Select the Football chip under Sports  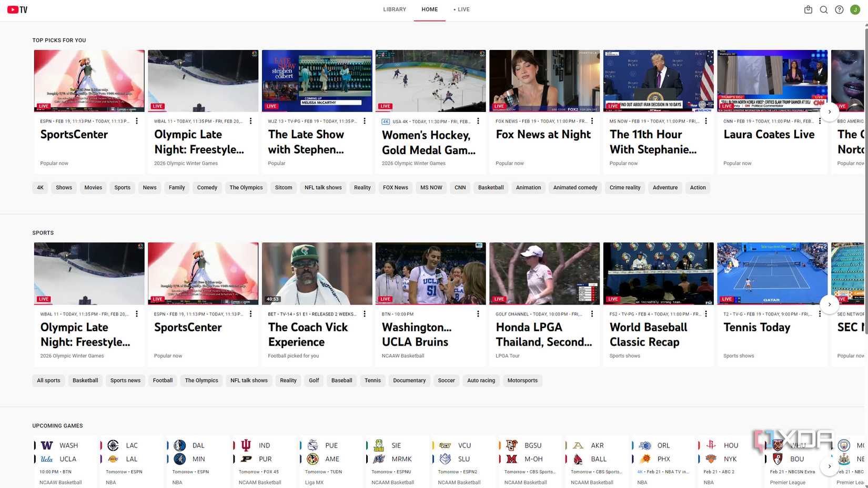[x=163, y=381]
